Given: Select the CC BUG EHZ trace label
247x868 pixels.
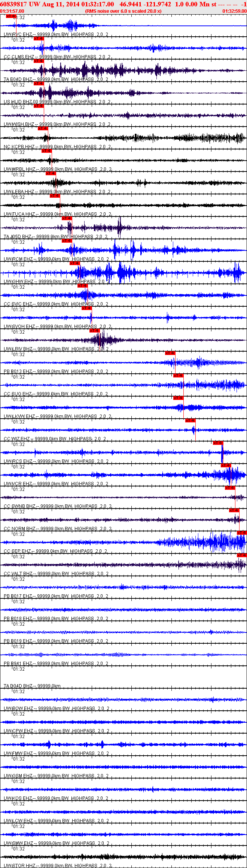Looking at the screenshot, I should [56, 394].
